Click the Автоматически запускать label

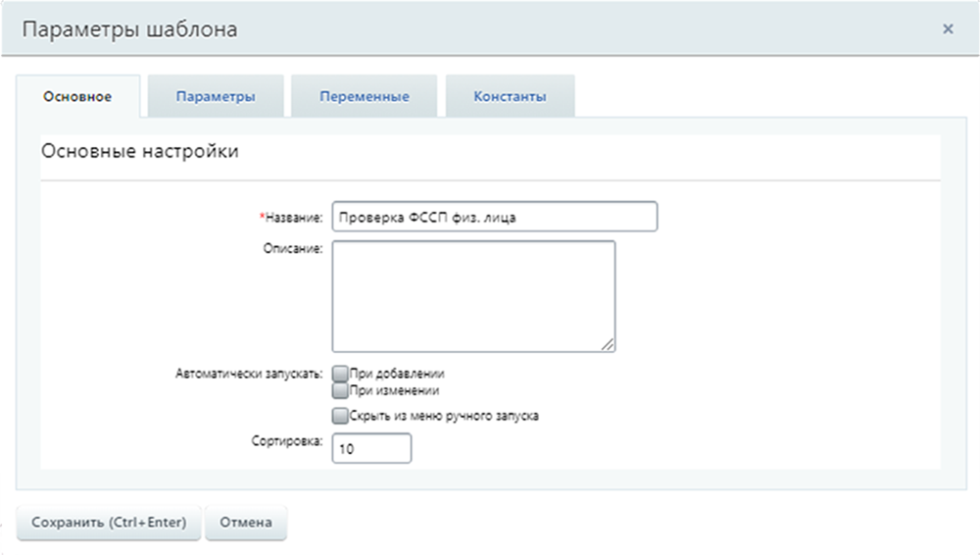point(249,374)
